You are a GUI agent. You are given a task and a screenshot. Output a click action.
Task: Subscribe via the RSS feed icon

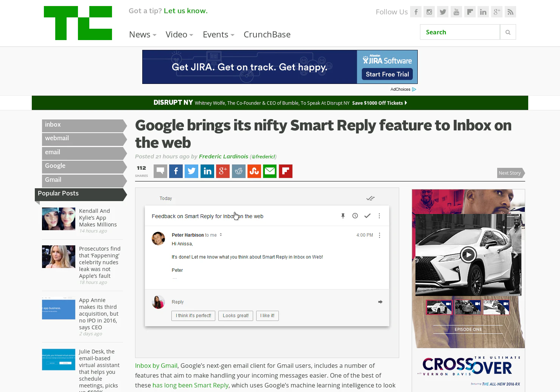(510, 11)
